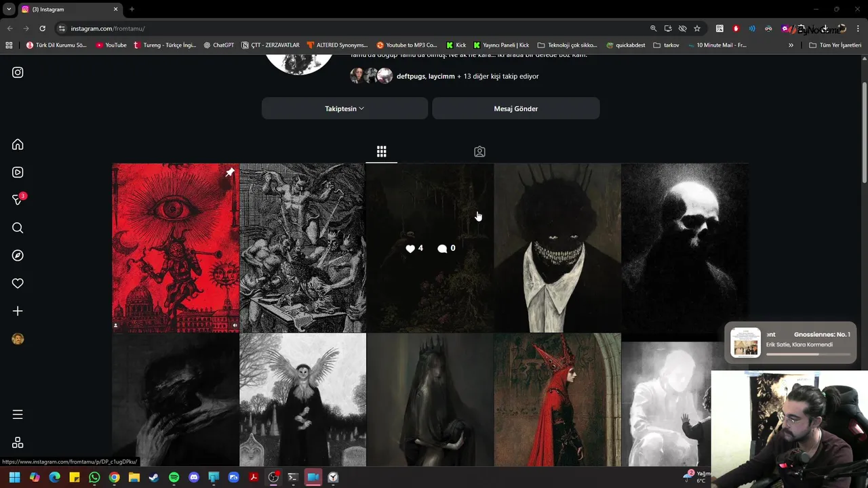
Task: Open the tab search dropdown arrow
Action: point(9,9)
